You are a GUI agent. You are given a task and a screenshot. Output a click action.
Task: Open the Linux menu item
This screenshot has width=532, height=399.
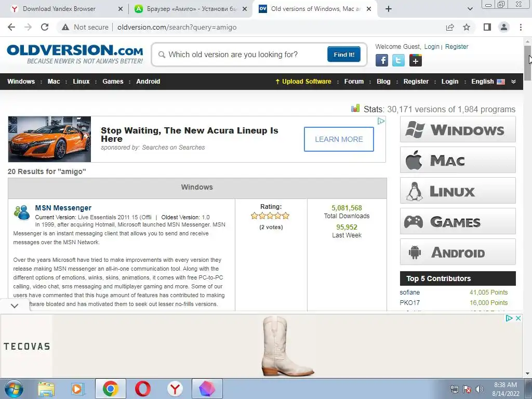(x=81, y=82)
